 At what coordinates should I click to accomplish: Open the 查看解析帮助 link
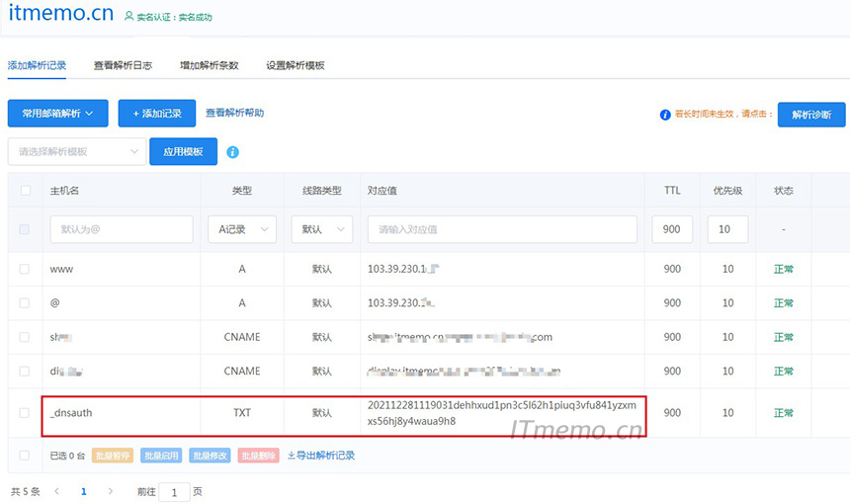(234, 113)
